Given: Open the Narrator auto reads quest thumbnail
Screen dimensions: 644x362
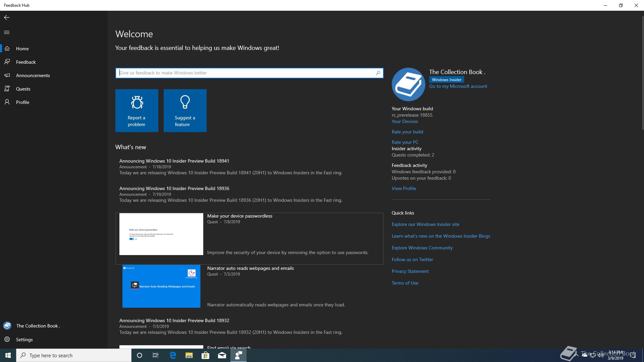Looking at the screenshot, I should pos(161,286).
